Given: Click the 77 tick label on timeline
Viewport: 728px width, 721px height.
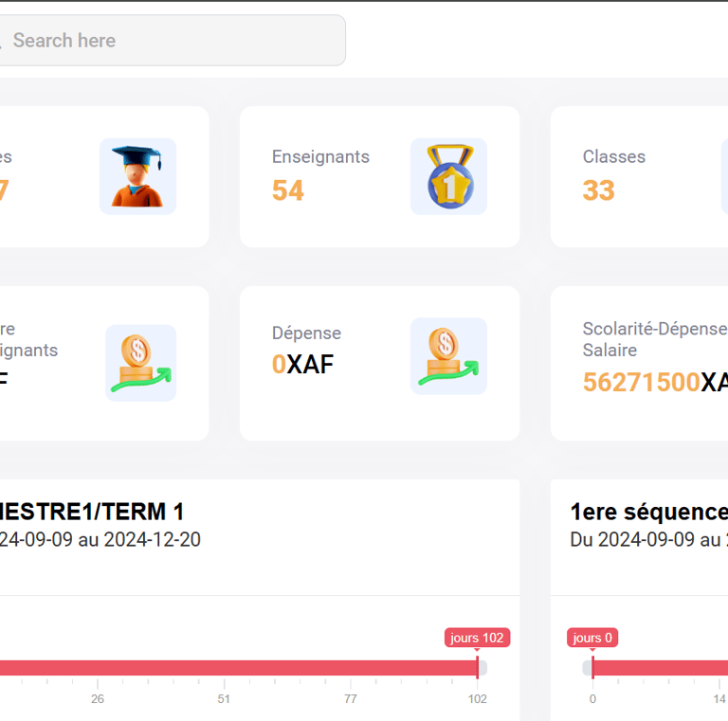Looking at the screenshot, I should 351,698.
